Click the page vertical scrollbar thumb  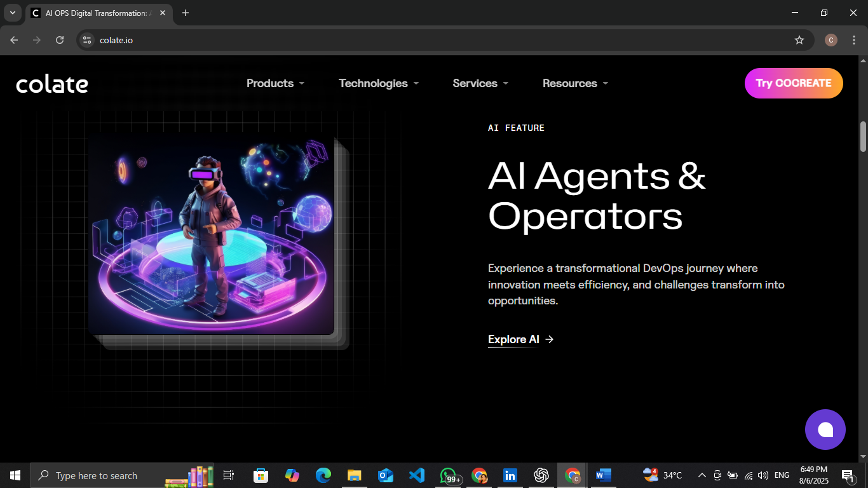coord(863,137)
